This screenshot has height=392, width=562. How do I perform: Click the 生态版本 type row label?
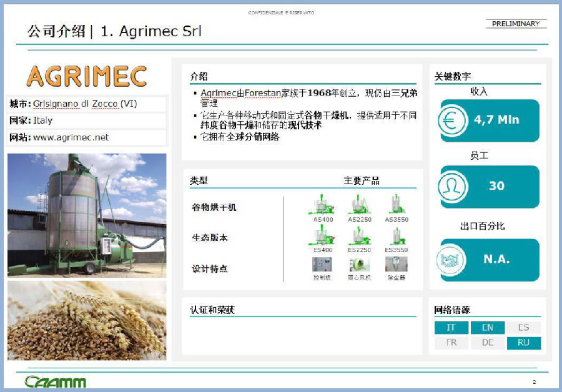tap(210, 238)
